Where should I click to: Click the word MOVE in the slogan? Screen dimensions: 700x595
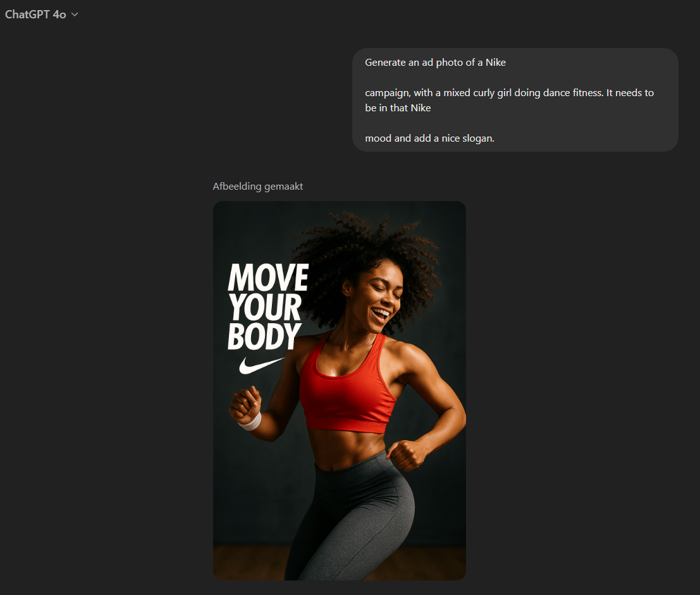point(268,278)
